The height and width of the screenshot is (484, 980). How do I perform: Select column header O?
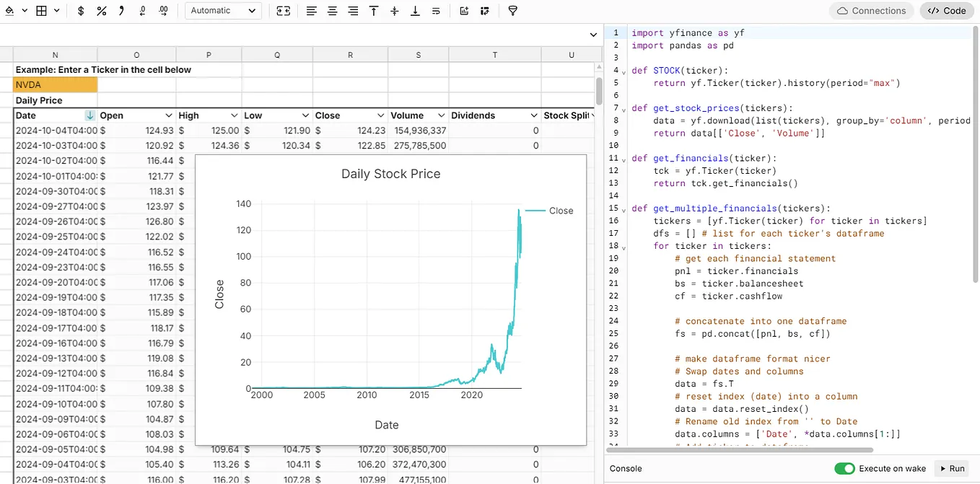point(136,55)
